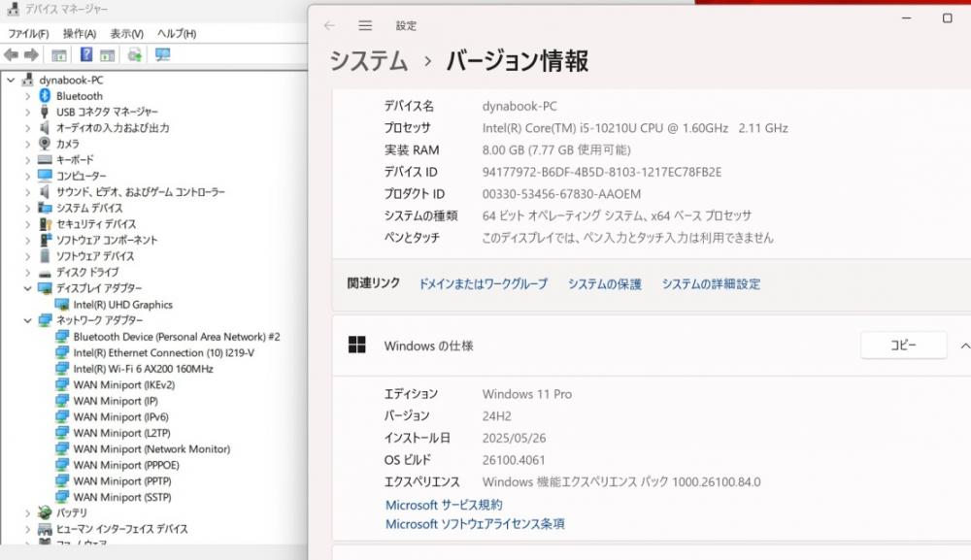Collapse the ネットワーク アダプター tree node
This screenshot has height=560, width=971.
(27, 320)
